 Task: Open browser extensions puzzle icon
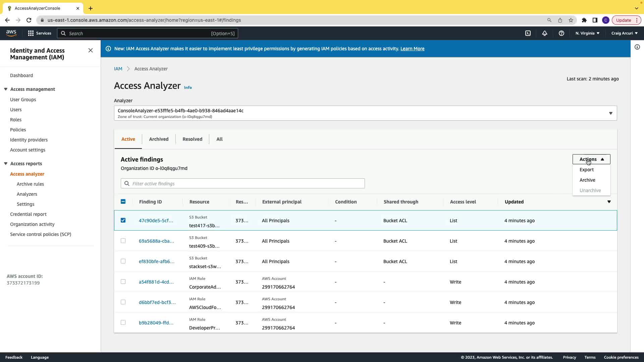point(584,20)
